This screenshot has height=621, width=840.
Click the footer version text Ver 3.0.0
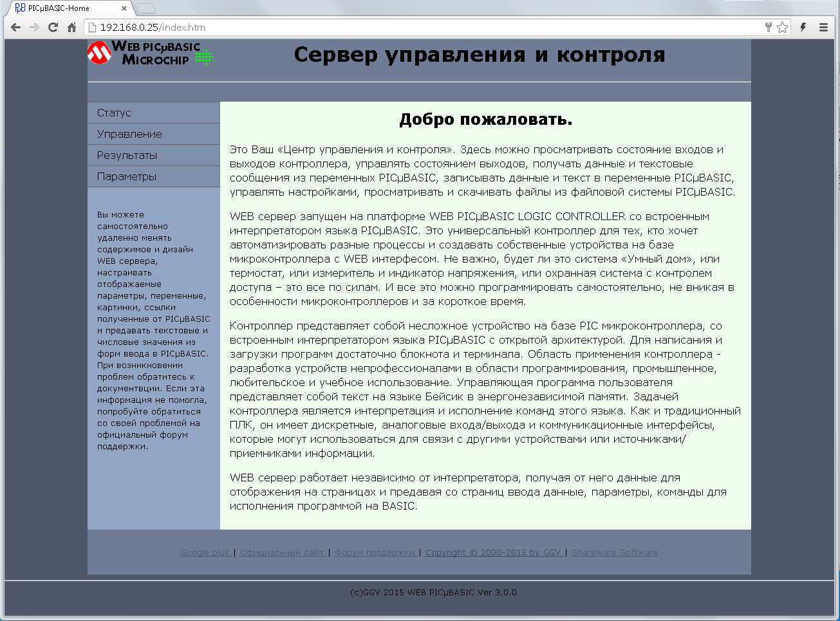click(x=497, y=593)
